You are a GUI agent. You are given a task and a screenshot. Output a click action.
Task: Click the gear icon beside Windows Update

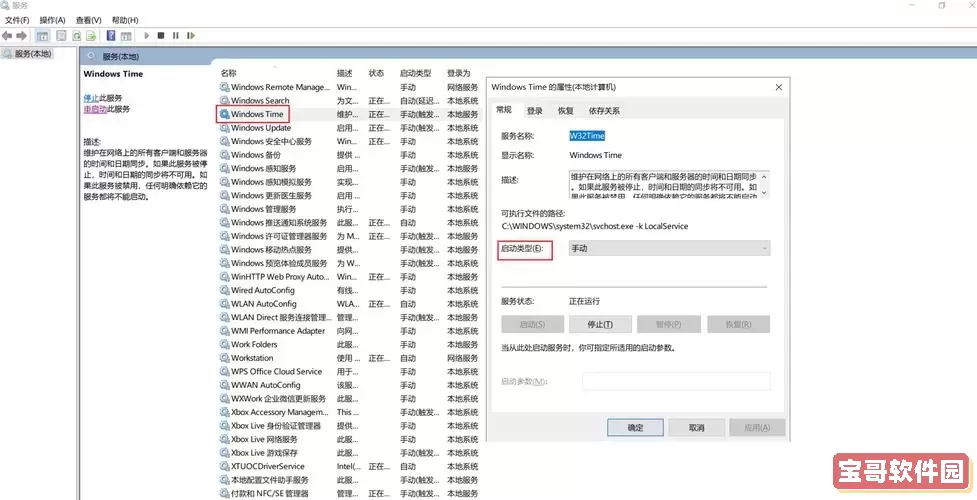tap(224, 128)
